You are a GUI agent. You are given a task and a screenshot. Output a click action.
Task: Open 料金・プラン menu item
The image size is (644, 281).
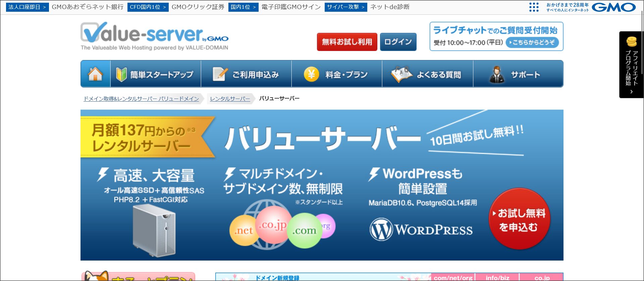pos(337,74)
